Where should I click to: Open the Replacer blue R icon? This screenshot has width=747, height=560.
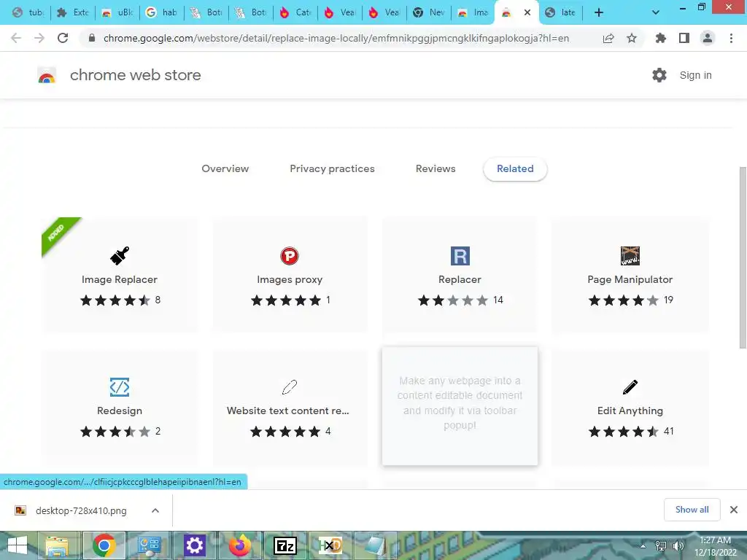(x=460, y=256)
